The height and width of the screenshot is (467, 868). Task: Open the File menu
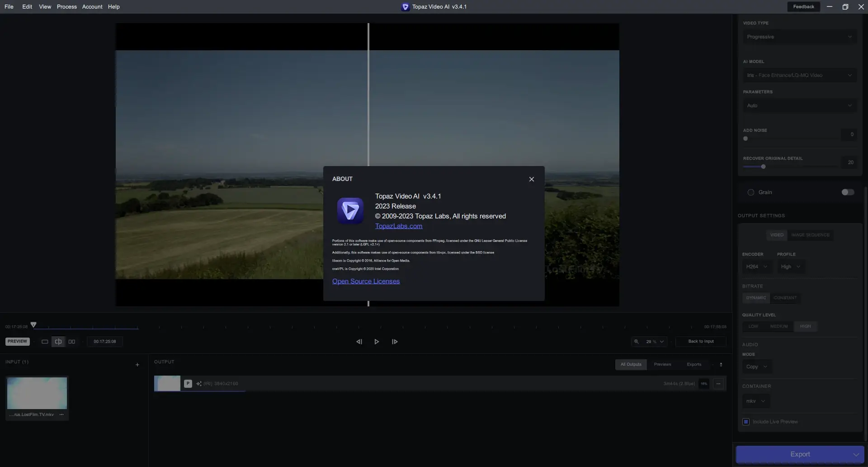click(x=9, y=7)
